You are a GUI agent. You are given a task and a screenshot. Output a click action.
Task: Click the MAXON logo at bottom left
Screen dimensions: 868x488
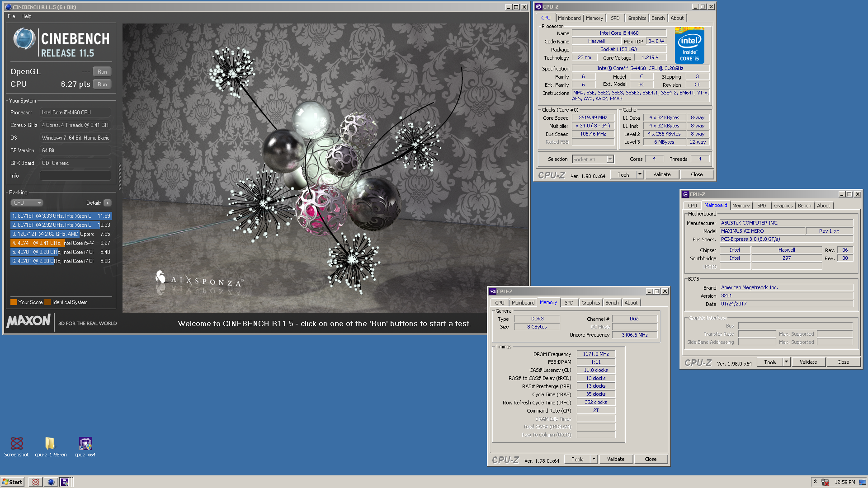(28, 321)
